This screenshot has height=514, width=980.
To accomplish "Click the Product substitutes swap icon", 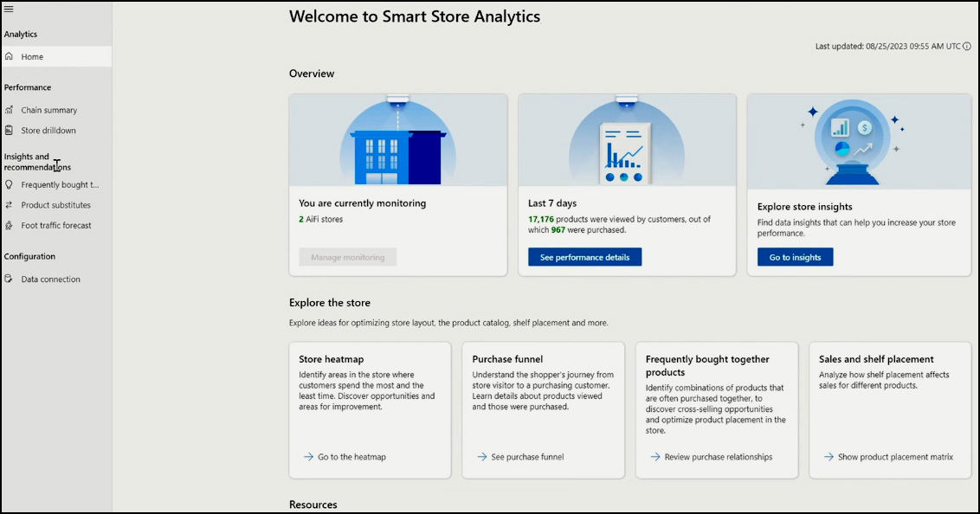I will click(9, 205).
